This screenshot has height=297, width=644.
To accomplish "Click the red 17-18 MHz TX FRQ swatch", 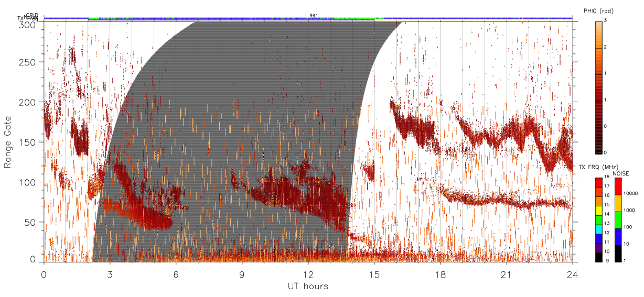I will (598, 183).
